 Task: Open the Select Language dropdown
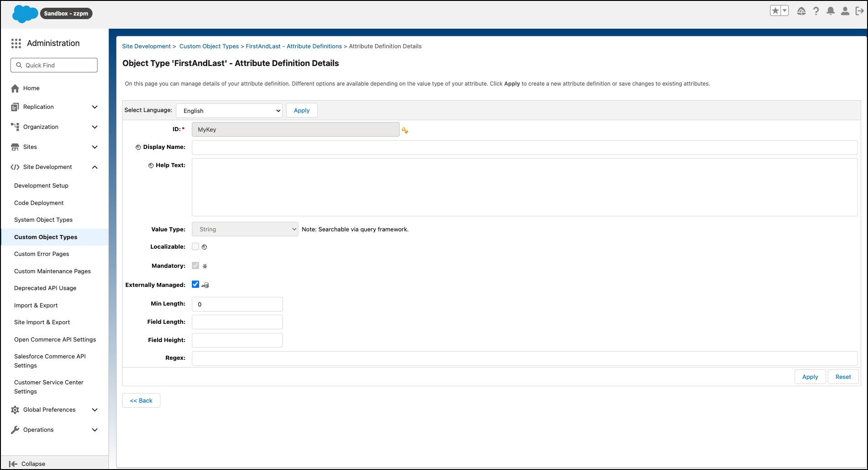tap(229, 110)
